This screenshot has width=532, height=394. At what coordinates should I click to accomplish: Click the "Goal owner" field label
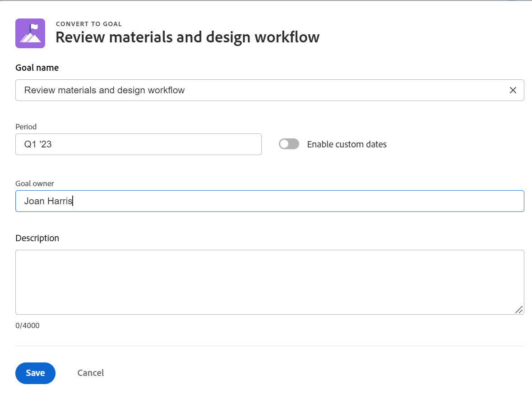pos(35,183)
